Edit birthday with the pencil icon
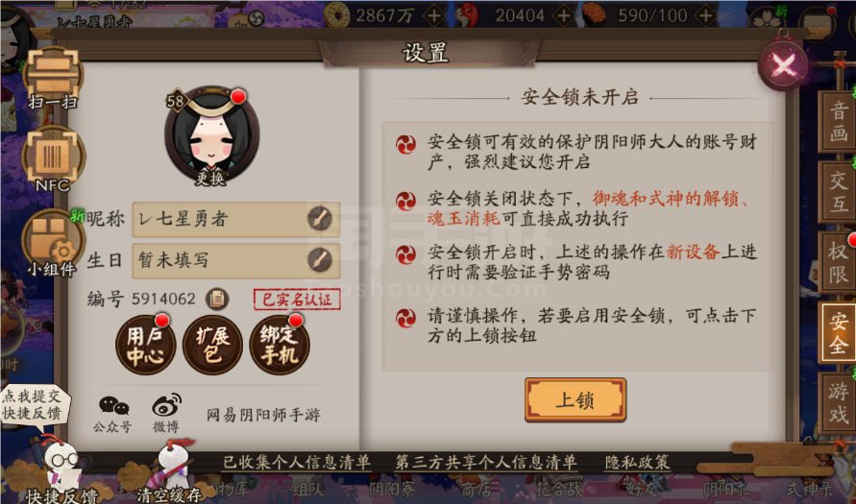Screen dimensions: 856x504 pos(319,260)
